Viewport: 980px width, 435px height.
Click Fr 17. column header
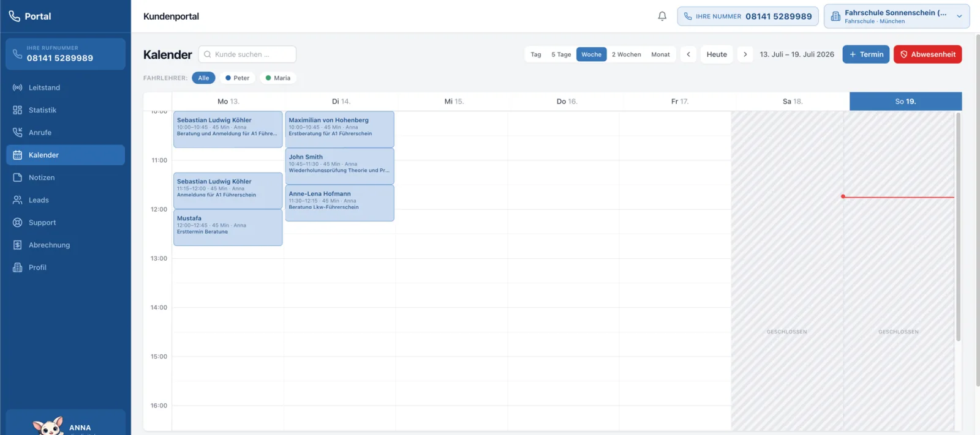[x=680, y=102]
